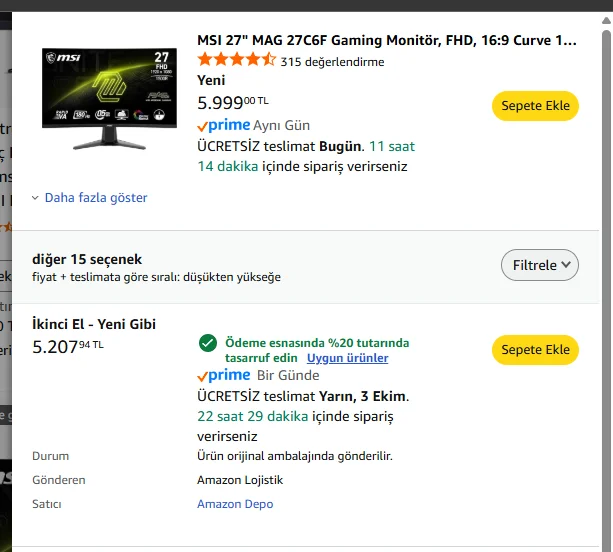Add the İkinci El offer with Sepete Ekle
Screen dimensions: 613x552
[535, 349]
